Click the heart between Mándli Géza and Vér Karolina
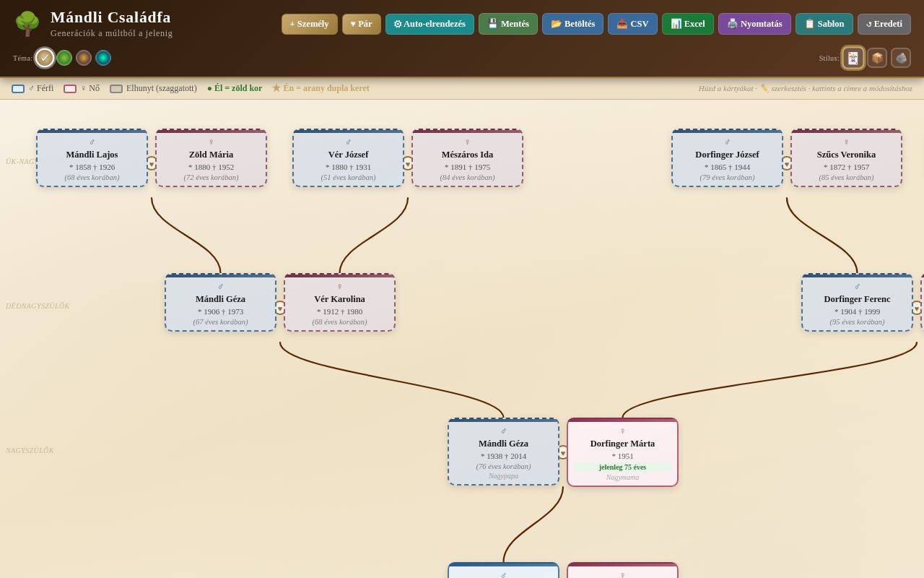Screen dimensions: 924x578 click(x=280, y=308)
